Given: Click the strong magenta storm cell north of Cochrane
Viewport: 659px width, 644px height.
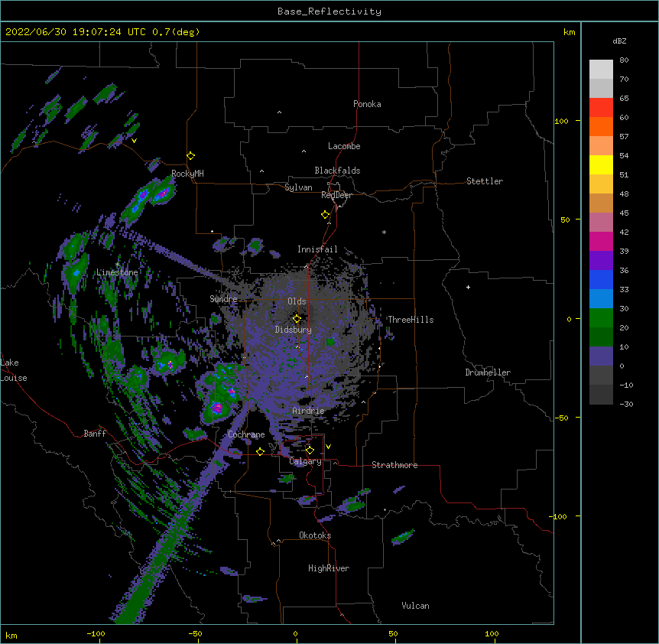Looking at the screenshot, I should pos(217,408).
